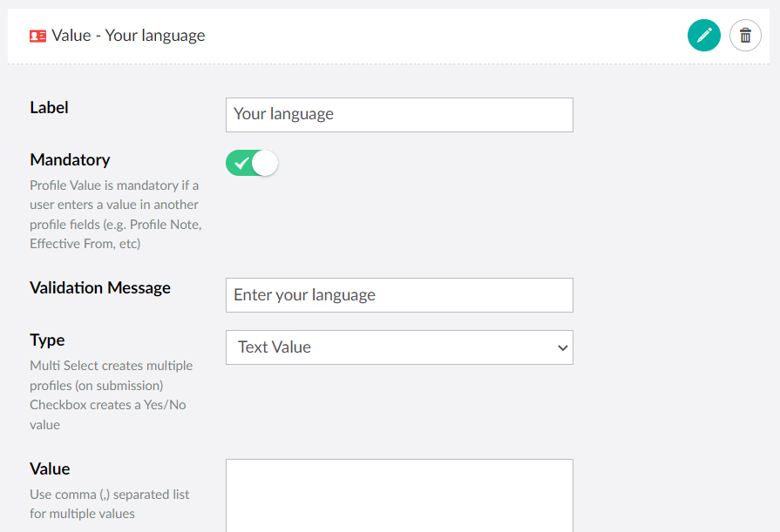Click the red ID card icon in header
The image size is (780, 532).
36,36
